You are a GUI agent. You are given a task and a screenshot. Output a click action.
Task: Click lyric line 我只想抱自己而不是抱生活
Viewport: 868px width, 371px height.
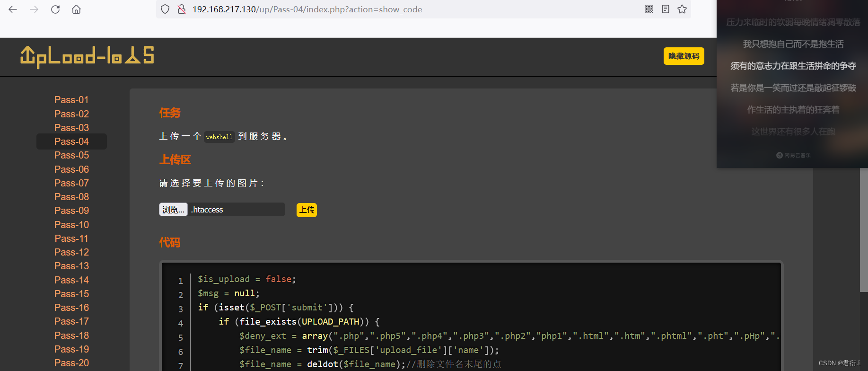tap(793, 44)
